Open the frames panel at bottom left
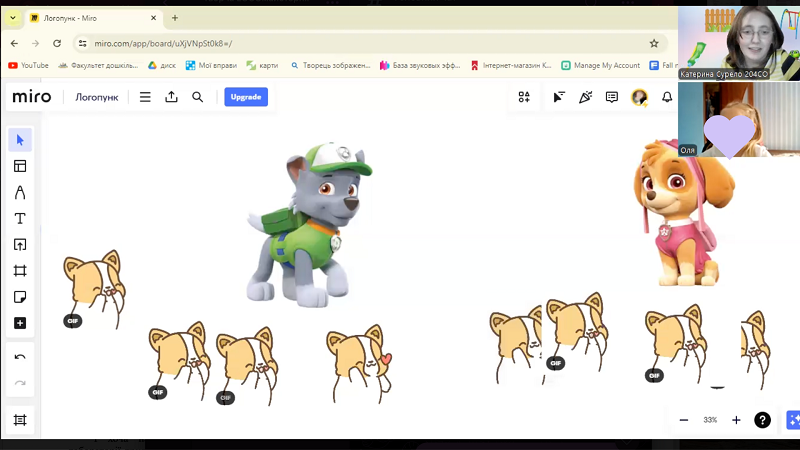 coord(20,420)
